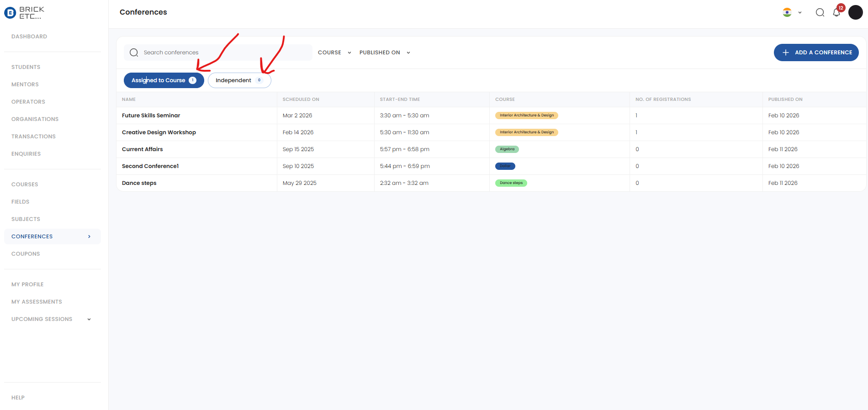
Task: Open the notifications bell icon
Action: pyautogui.click(x=836, y=13)
